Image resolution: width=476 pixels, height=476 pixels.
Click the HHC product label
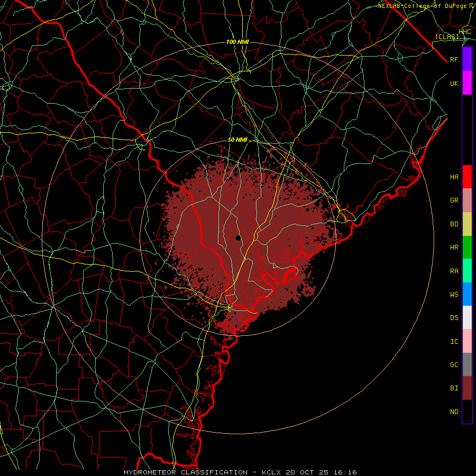click(x=465, y=32)
